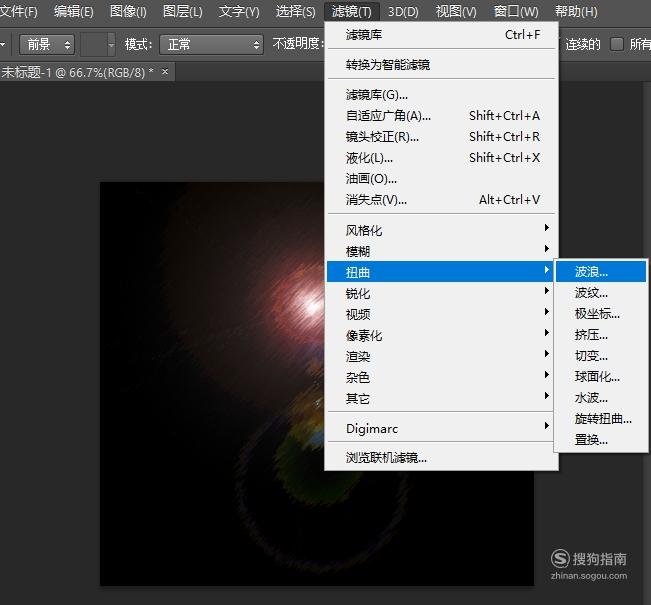Expand the 锐化 submenu

pos(442,293)
